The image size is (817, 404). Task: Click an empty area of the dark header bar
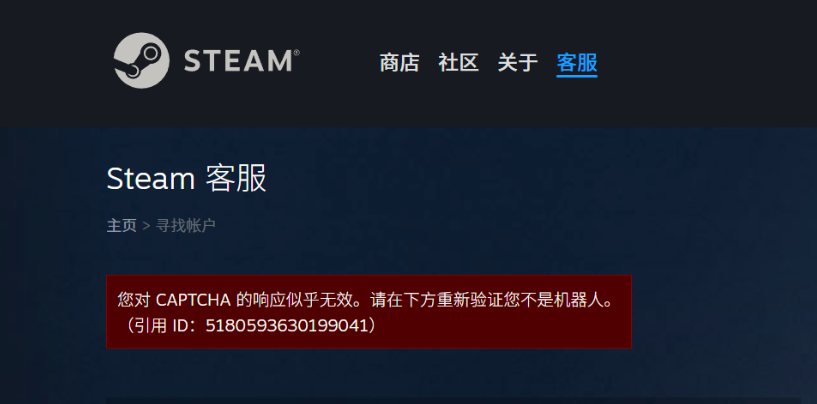coord(703,63)
